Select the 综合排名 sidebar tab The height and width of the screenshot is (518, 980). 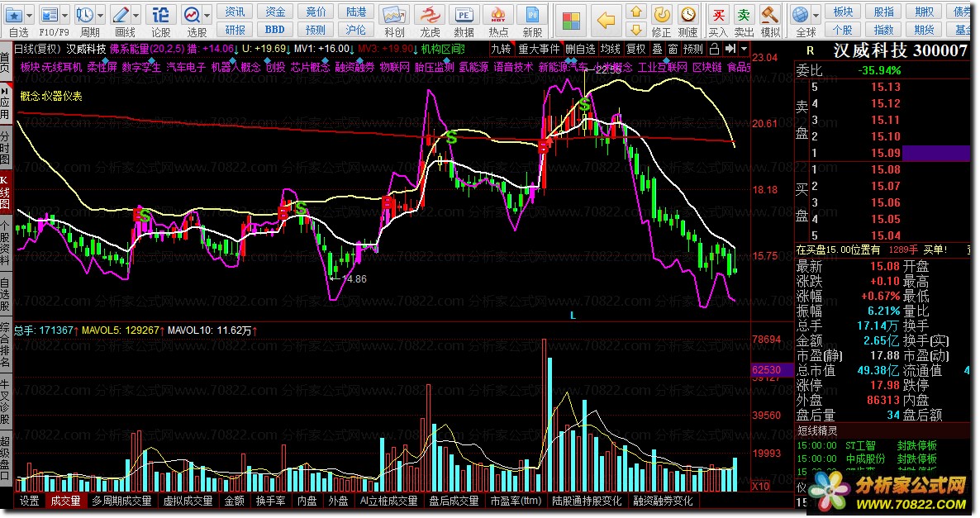coord(5,345)
